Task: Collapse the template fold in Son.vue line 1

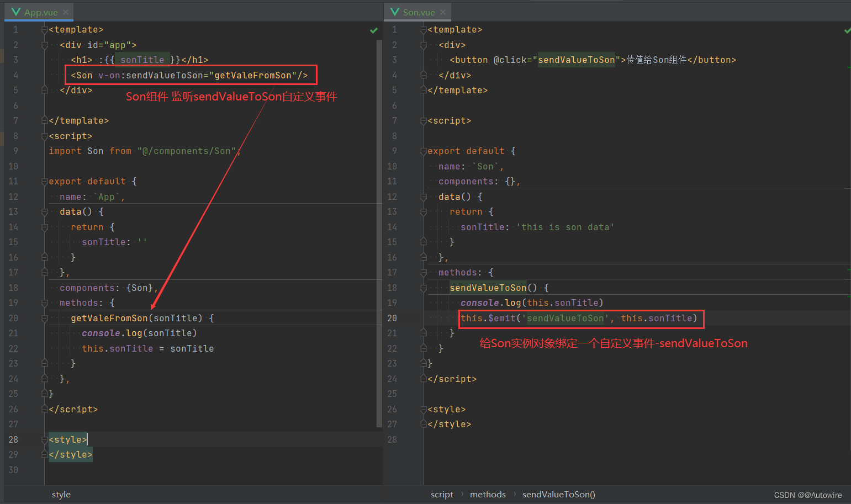Action: (x=424, y=30)
